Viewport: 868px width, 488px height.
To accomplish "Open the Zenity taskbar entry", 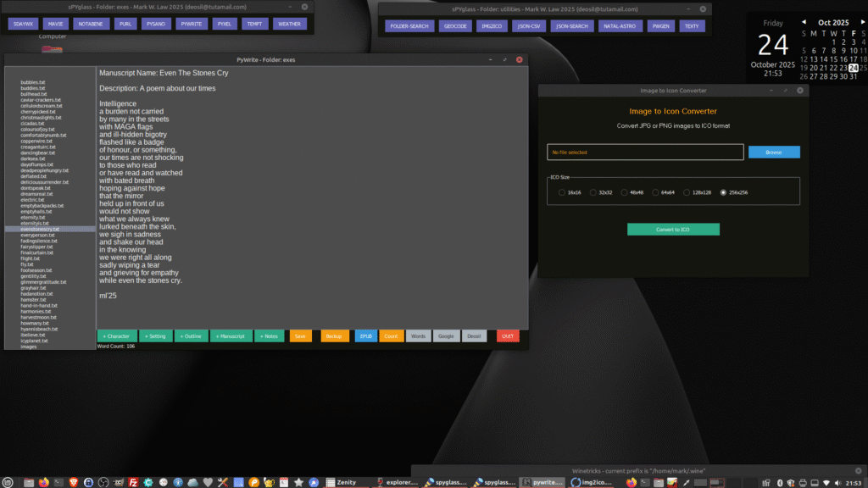I will (348, 481).
